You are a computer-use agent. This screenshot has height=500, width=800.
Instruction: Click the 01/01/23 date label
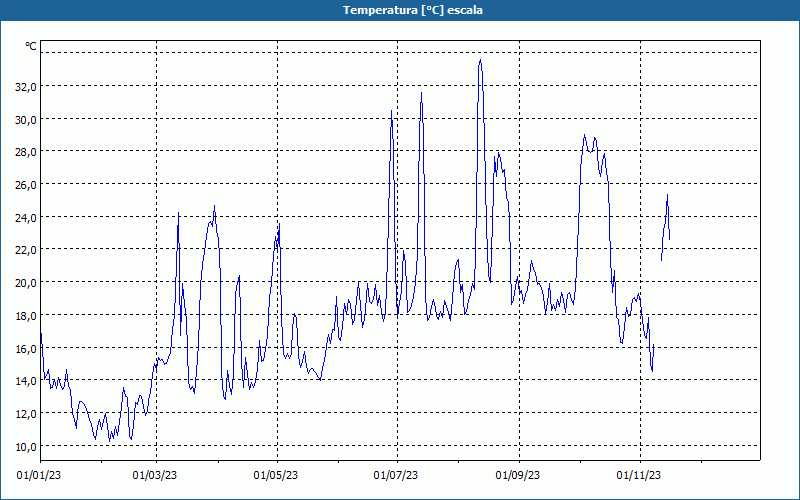point(39,476)
